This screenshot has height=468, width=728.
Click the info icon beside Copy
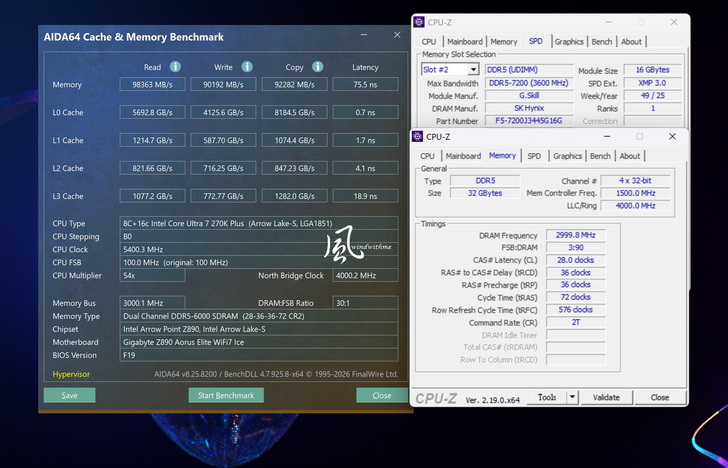(317, 67)
